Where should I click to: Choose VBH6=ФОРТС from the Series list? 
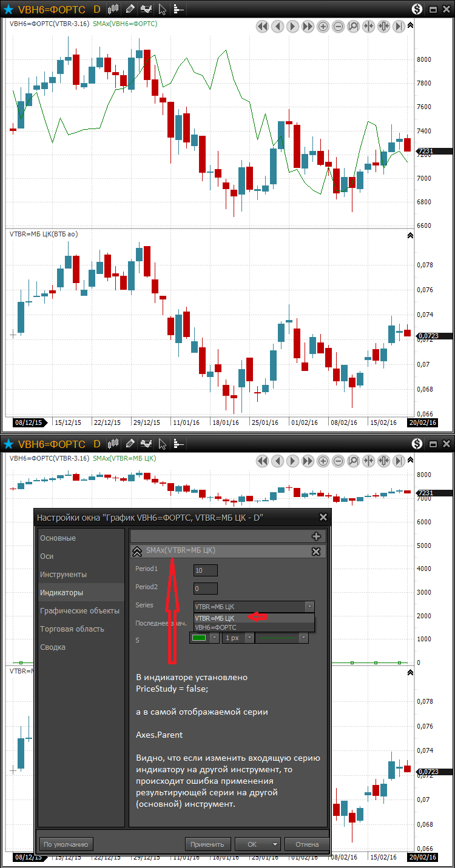click(216, 627)
